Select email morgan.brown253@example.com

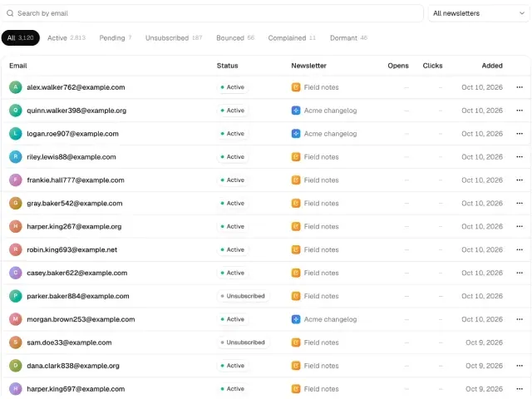point(81,319)
